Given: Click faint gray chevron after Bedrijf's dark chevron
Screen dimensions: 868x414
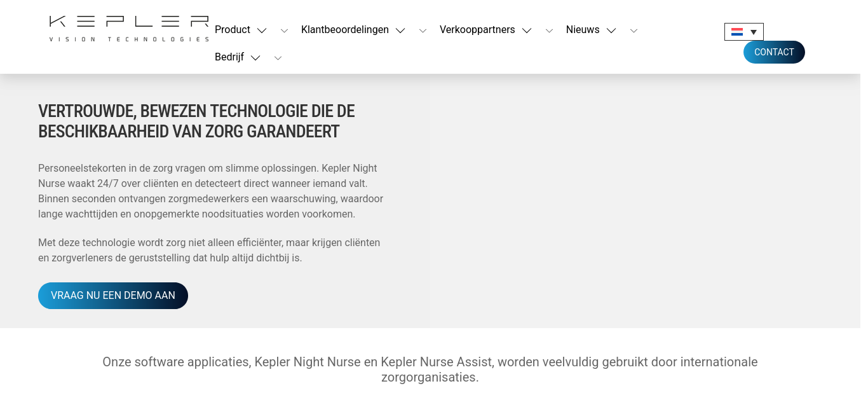Looking at the screenshot, I should (x=278, y=58).
